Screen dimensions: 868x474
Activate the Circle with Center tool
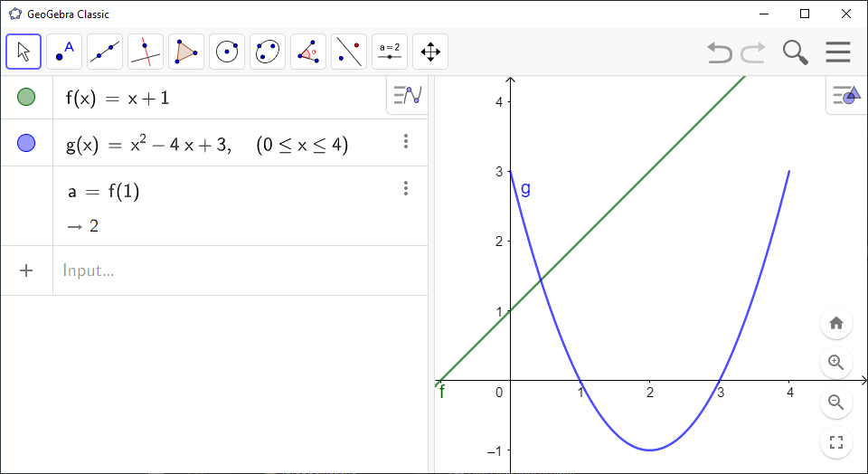(x=227, y=52)
